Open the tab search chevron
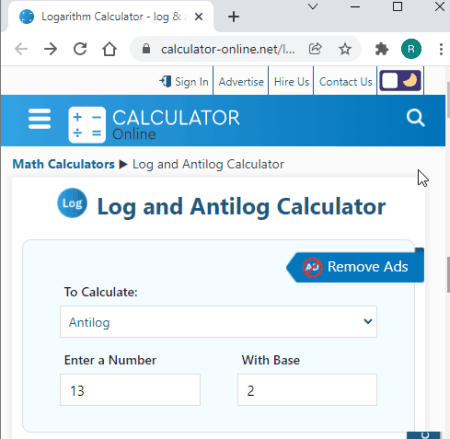450x439 pixels. tap(313, 7)
